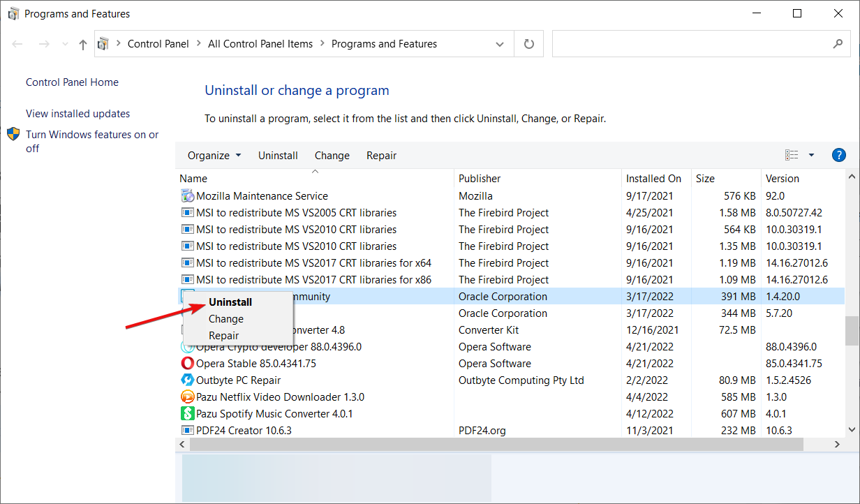Expand chevron after All Control Panel Items
Screen dimensions: 860x504
322,44
